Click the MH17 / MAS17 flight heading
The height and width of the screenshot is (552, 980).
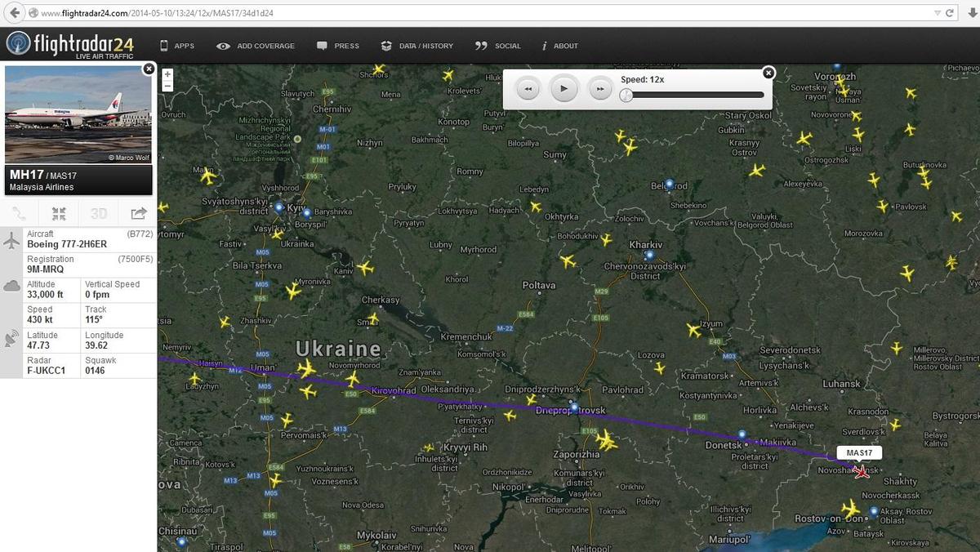[43, 175]
